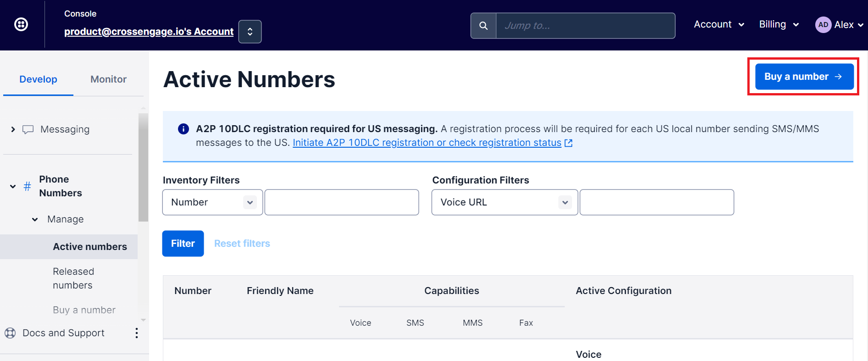Click the sidebar scroll down arrow

click(143, 320)
